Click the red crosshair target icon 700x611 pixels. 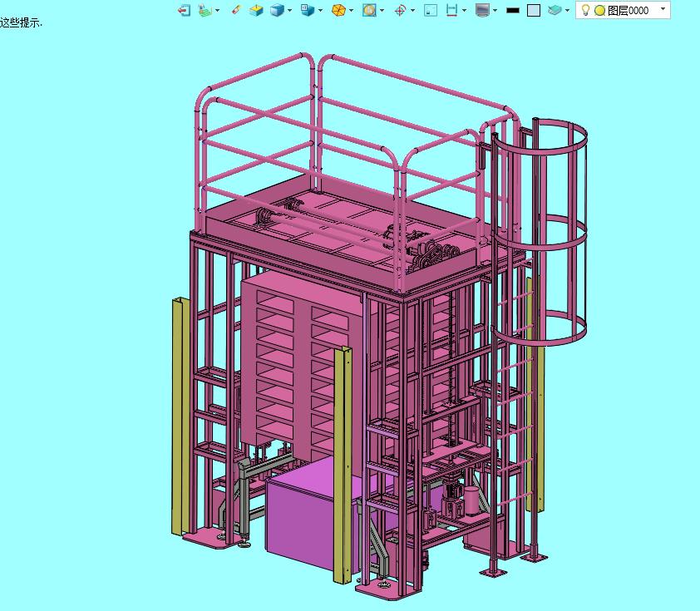pos(401,10)
